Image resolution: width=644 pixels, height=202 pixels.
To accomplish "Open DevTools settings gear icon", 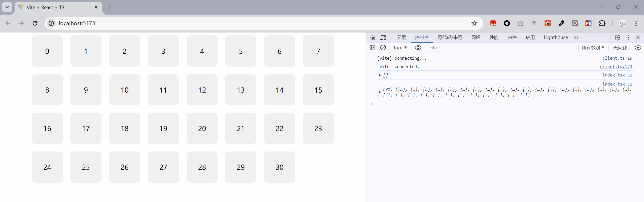I will [x=617, y=37].
